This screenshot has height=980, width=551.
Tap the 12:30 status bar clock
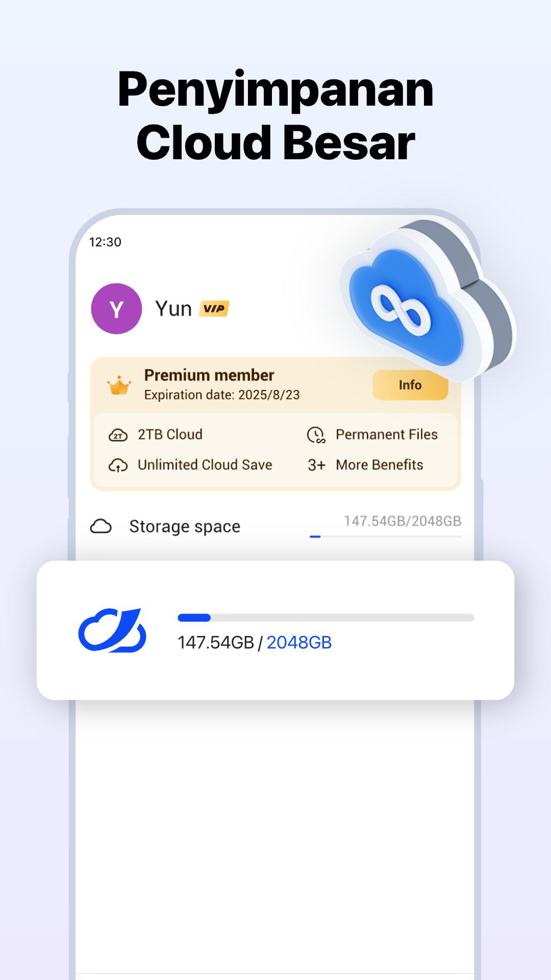105,242
